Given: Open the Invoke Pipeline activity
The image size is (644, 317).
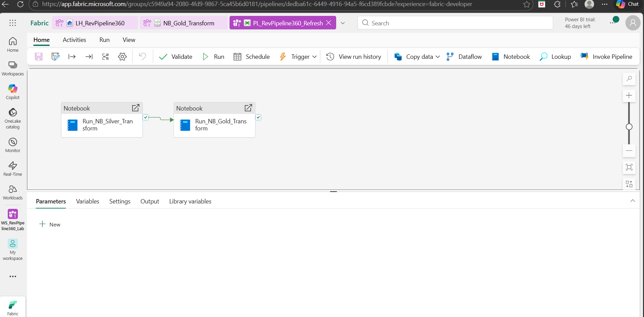Looking at the screenshot, I should 607,56.
